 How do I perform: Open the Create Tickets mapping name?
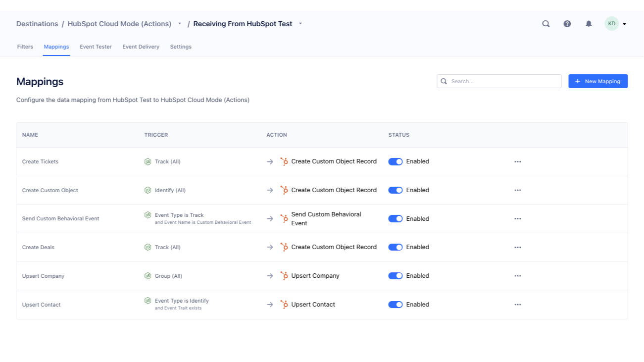coord(40,161)
